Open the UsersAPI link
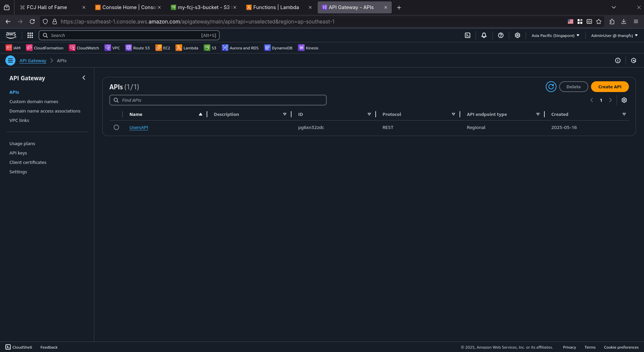 click(x=139, y=127)
